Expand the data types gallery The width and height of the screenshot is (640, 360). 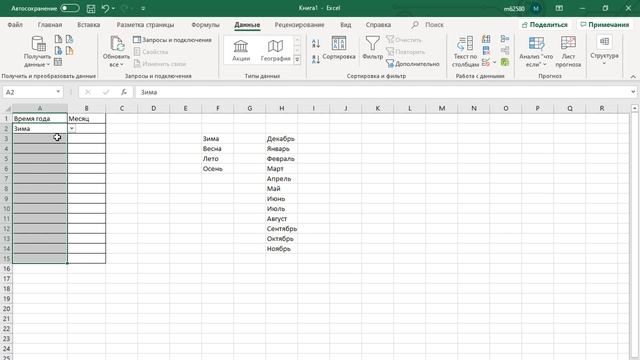(x=297, y=60)
